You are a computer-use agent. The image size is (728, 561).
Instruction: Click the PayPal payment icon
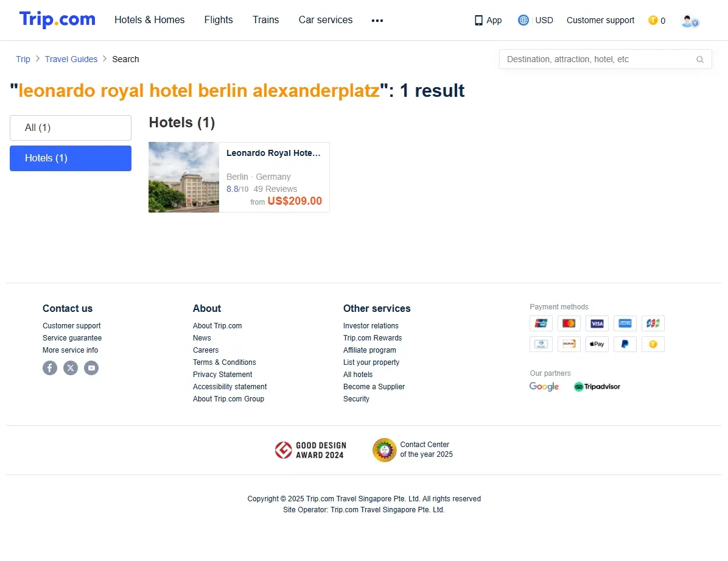click(x=625, y=344)
